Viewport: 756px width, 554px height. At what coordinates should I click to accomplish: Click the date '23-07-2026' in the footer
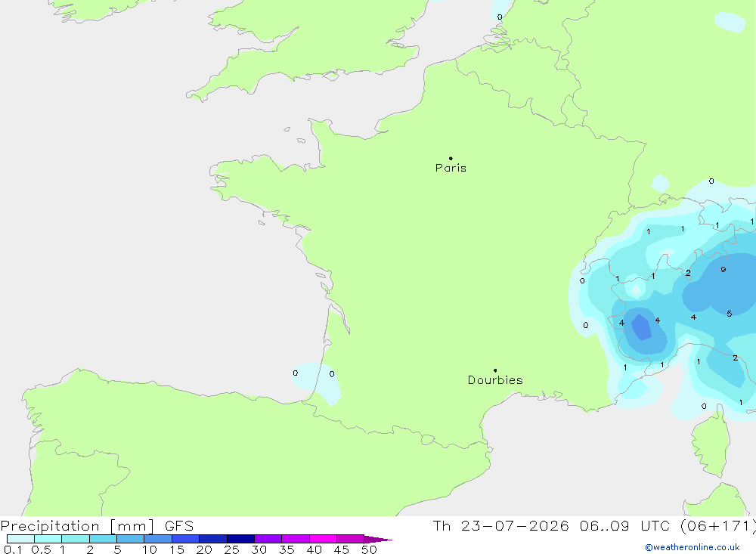[x=515, y=526]
